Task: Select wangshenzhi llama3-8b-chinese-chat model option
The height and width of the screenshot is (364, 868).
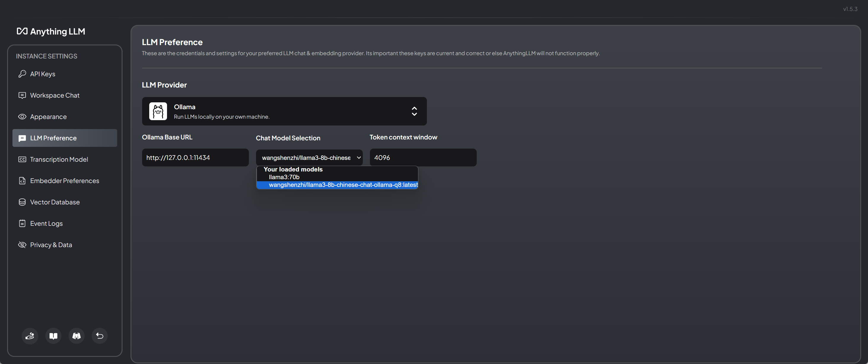Action: (343, 185)
